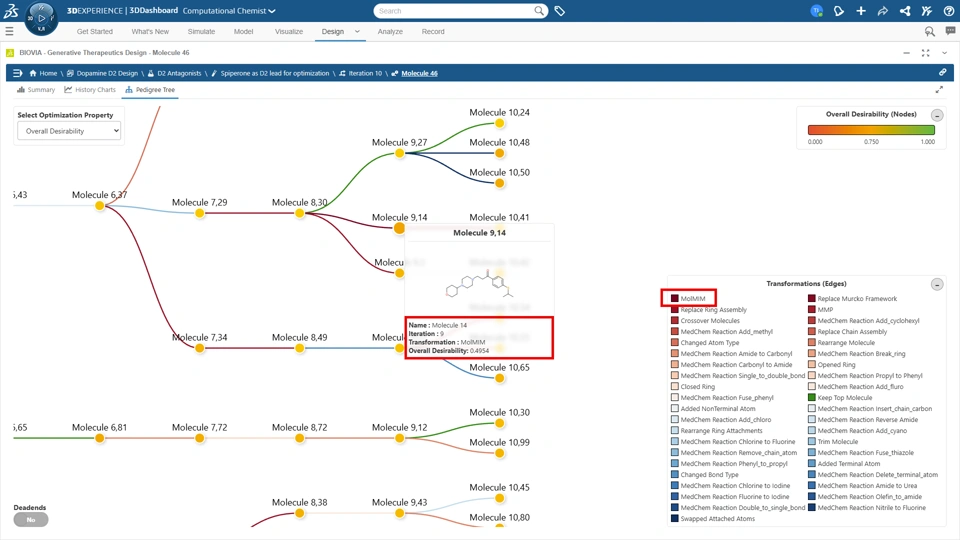Open the social network share icon
The height and width of the screenshot is (540, 960).
click(905, 11)
